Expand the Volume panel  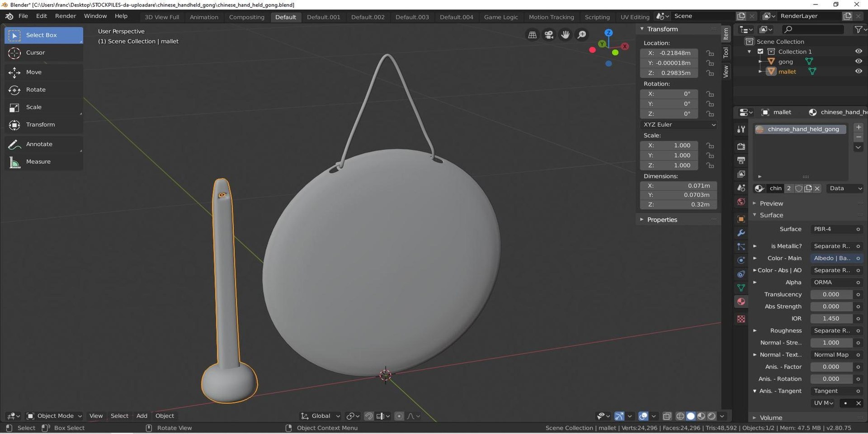click(x=770, y=418)
